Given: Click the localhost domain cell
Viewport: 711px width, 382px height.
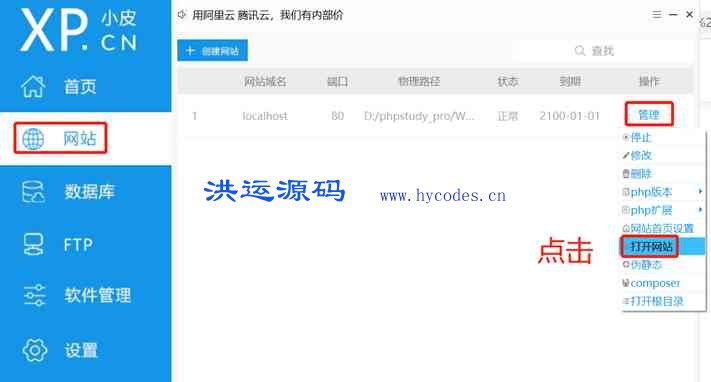Looking at the screenshot, I should tap(265, 116).
